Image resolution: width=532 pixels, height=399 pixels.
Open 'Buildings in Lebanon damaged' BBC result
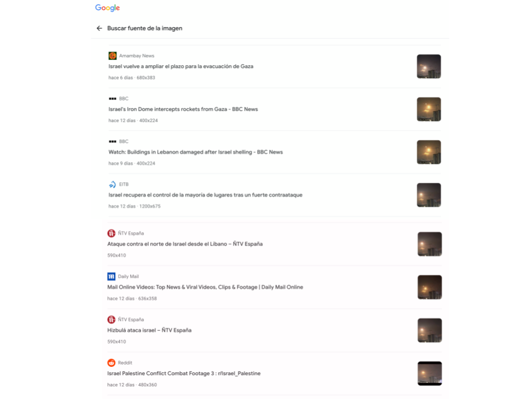tap(196, 152)
